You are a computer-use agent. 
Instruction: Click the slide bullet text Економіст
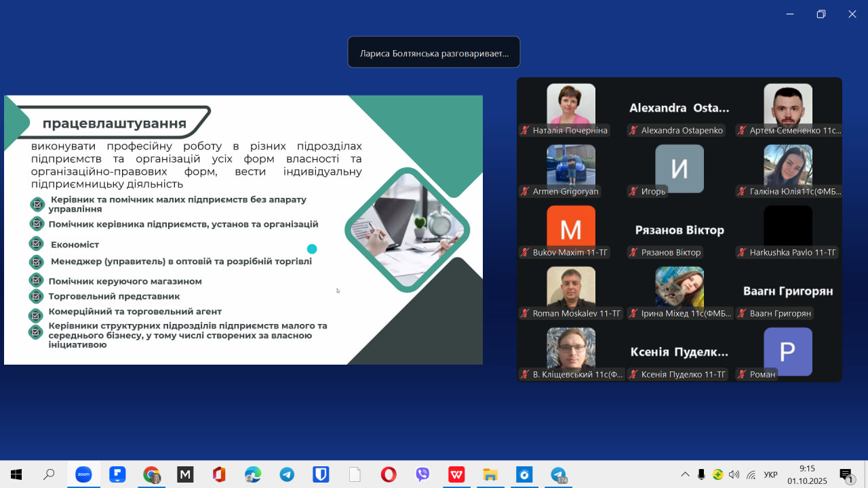75,245
